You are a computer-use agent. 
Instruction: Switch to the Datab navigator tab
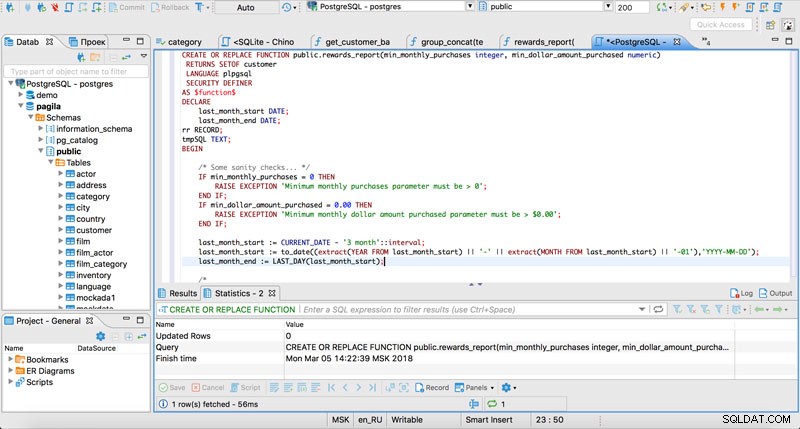click(x=28, y=42)
